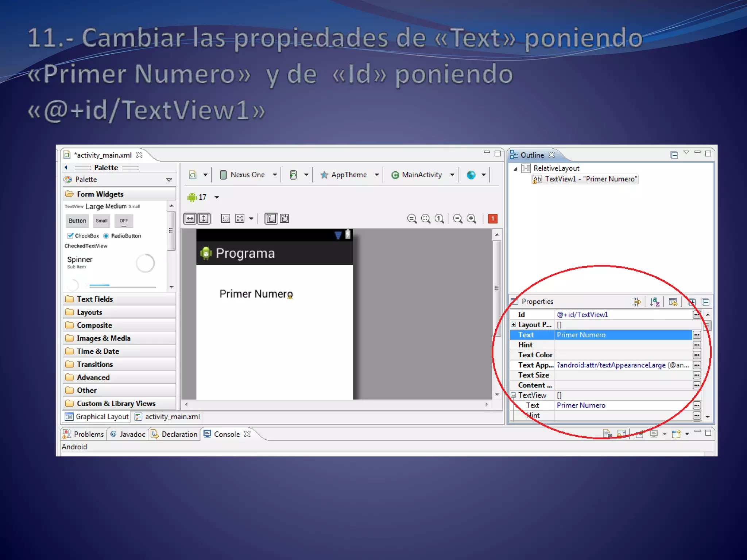Open the Text Fields palette category

coord(95,299)
